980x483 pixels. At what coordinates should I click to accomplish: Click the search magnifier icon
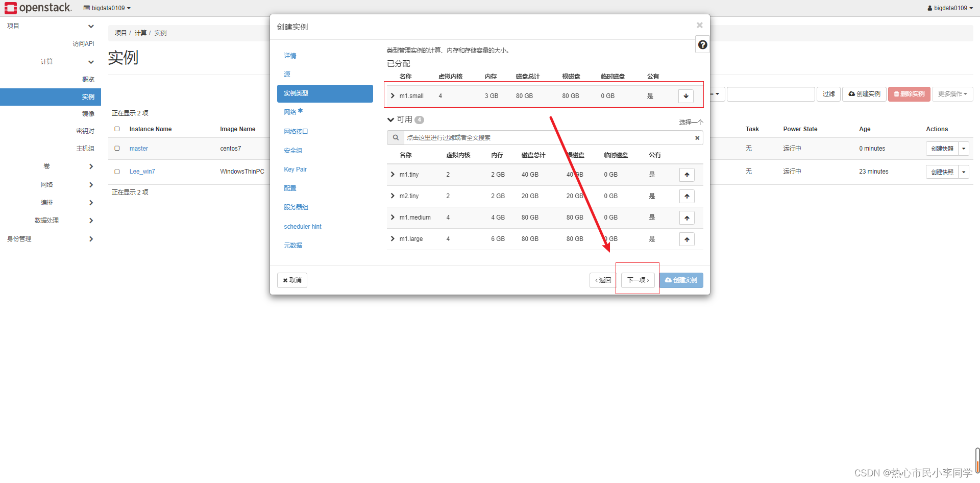[396, 138]
